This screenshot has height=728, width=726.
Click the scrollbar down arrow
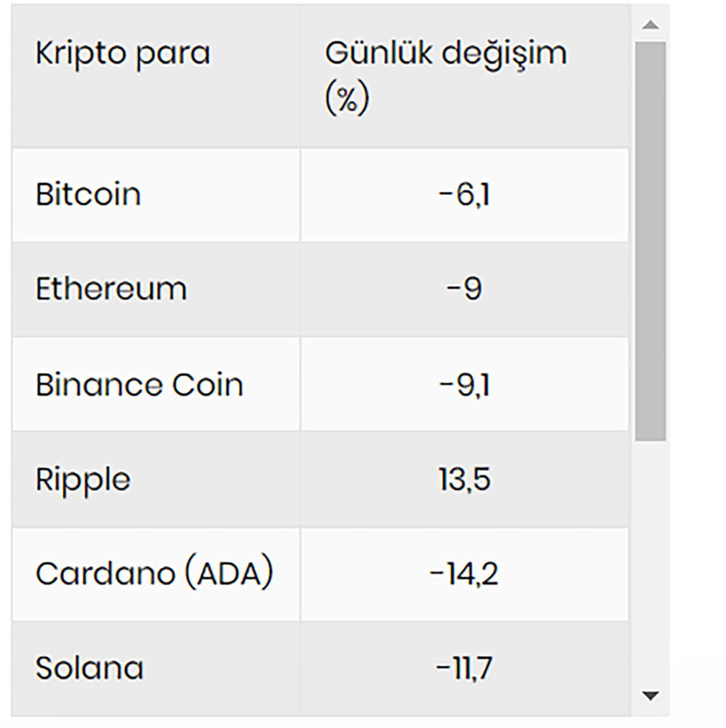click(651, 695)
